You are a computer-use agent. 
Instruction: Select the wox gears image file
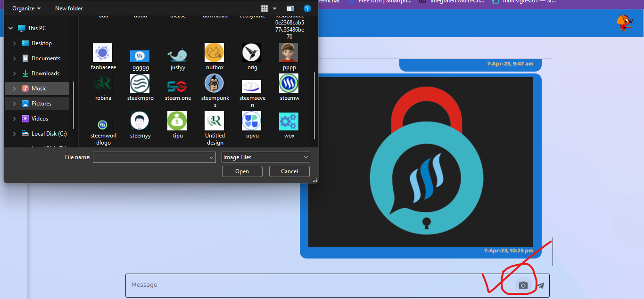click(x=289, y=125)
